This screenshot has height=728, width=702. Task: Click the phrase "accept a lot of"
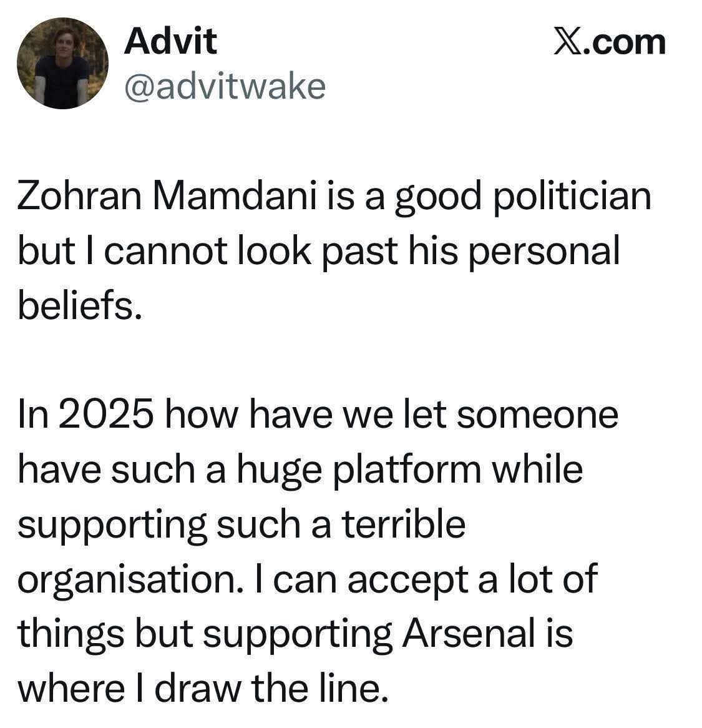coord(472,579)
